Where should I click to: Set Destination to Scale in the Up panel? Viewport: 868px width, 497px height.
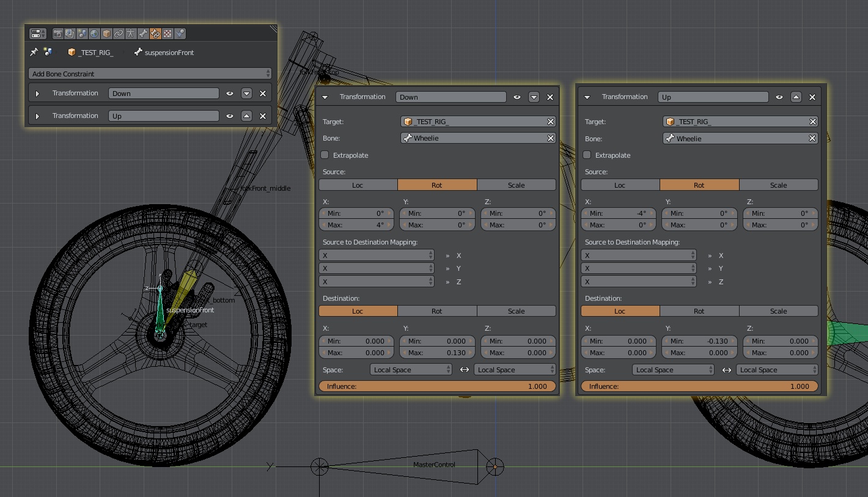point(779,311)
